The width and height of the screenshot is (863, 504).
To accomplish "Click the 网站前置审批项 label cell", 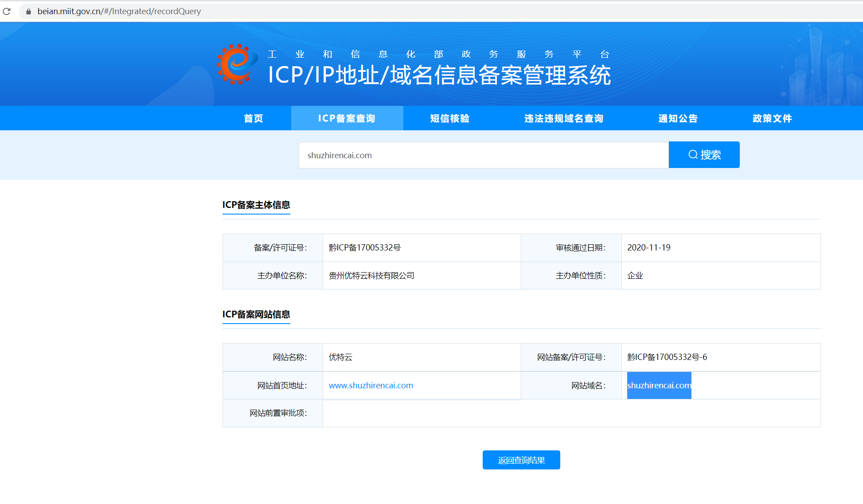I will [x=273, y=413].
